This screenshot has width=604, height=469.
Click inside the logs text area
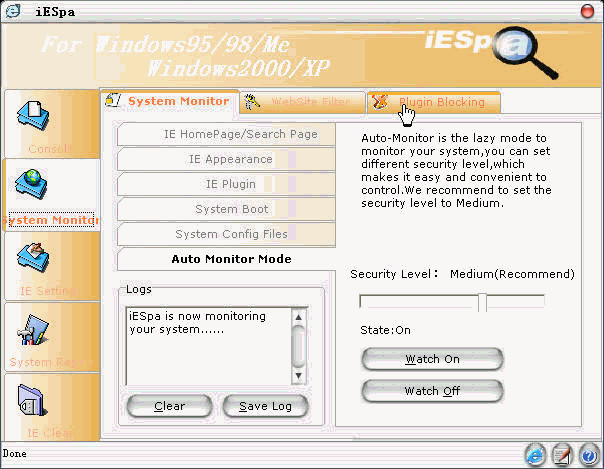point(209,346)
